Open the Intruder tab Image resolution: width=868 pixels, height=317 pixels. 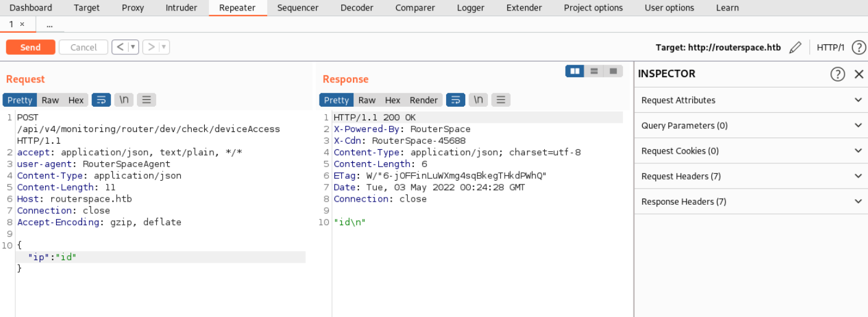[x=181, y=8]
